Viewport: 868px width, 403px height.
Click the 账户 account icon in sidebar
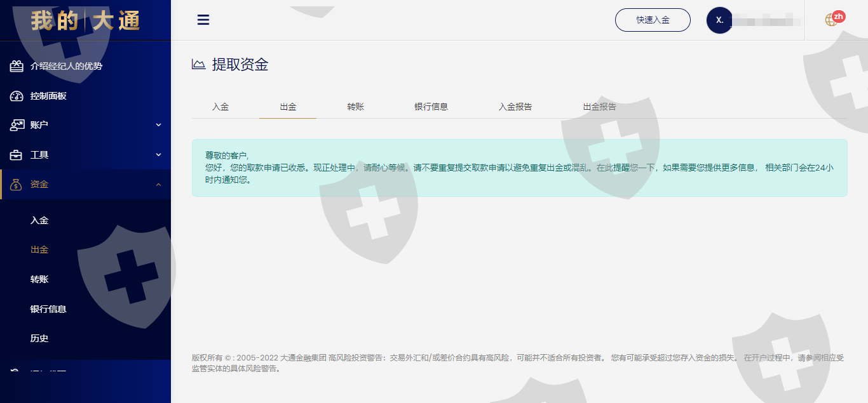17,125
